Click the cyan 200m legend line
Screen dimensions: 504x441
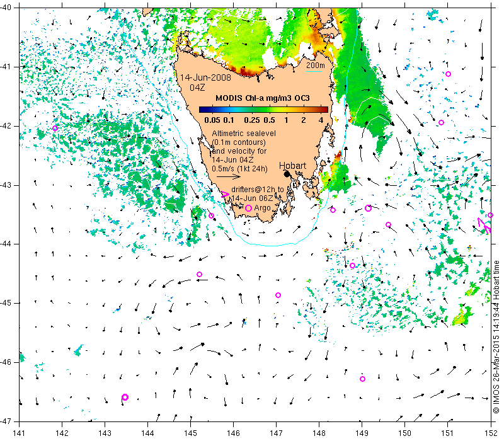click(x=314, y=71)
